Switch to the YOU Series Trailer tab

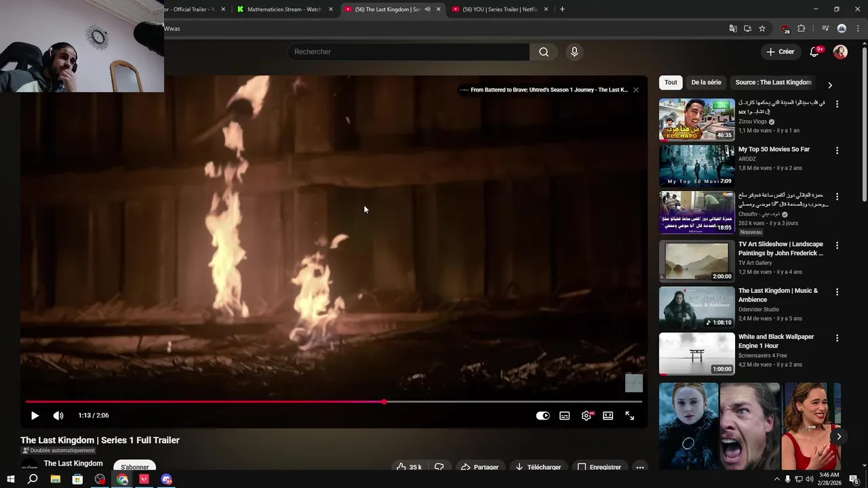coord(500,9)
